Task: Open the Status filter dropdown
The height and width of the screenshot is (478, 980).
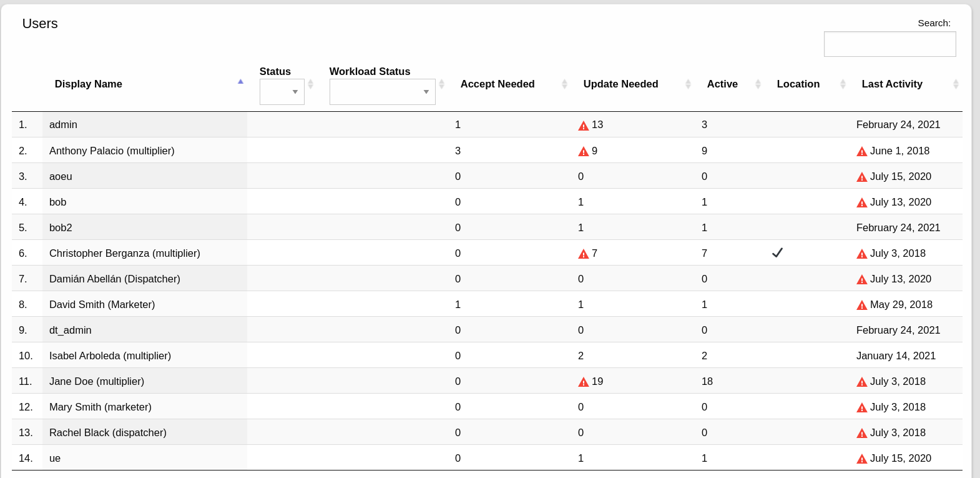Action: tap(282, 92)
